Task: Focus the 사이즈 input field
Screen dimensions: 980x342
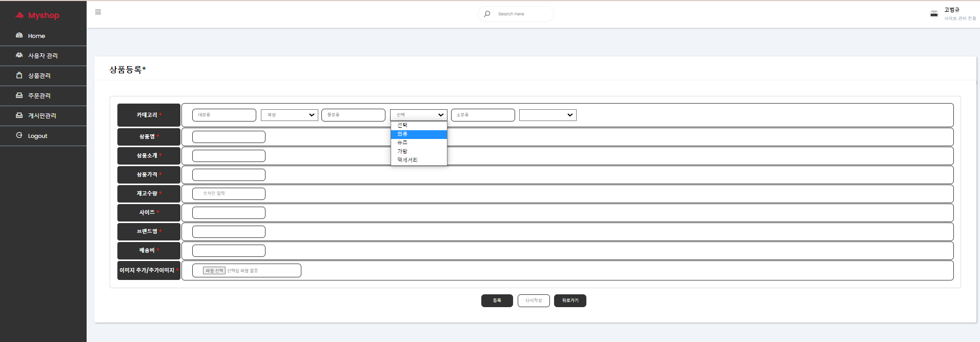Action: [229, 213]
